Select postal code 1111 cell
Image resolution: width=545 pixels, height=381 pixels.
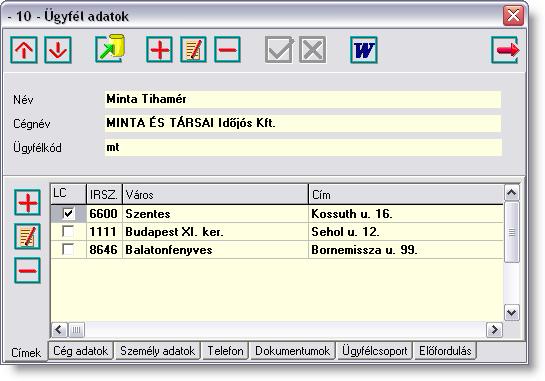point(104,232)
